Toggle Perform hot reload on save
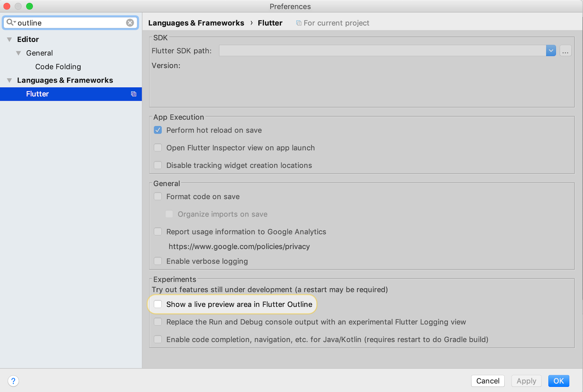 158,130
